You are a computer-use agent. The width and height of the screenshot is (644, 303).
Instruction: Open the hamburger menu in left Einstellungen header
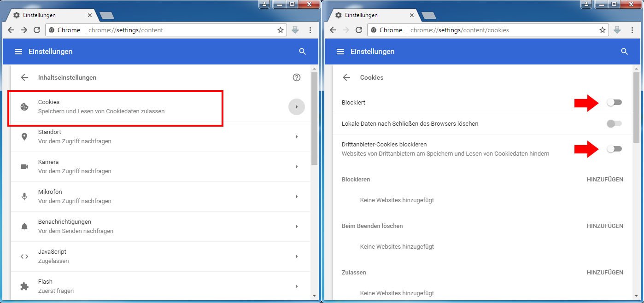click(x=18, y=52)
